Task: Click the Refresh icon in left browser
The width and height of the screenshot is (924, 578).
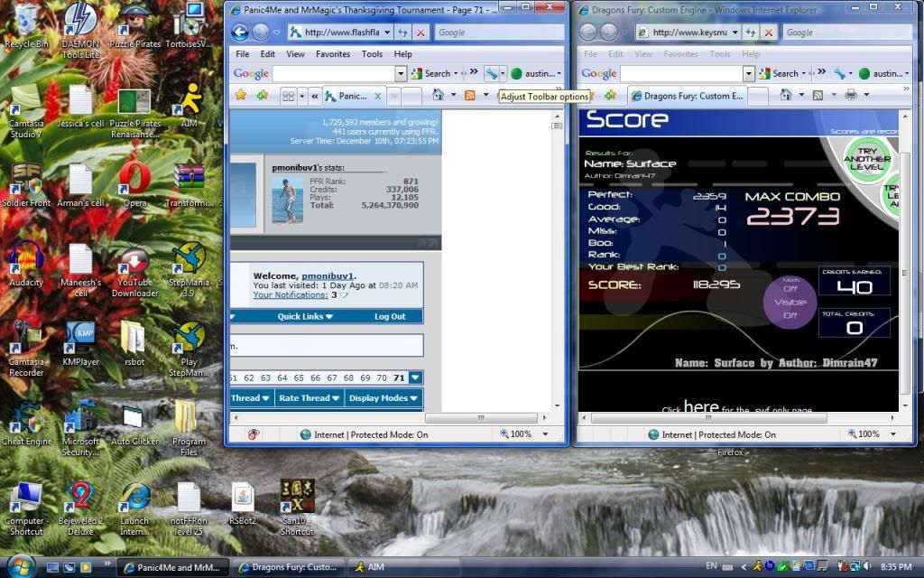Action: point(402,33)
